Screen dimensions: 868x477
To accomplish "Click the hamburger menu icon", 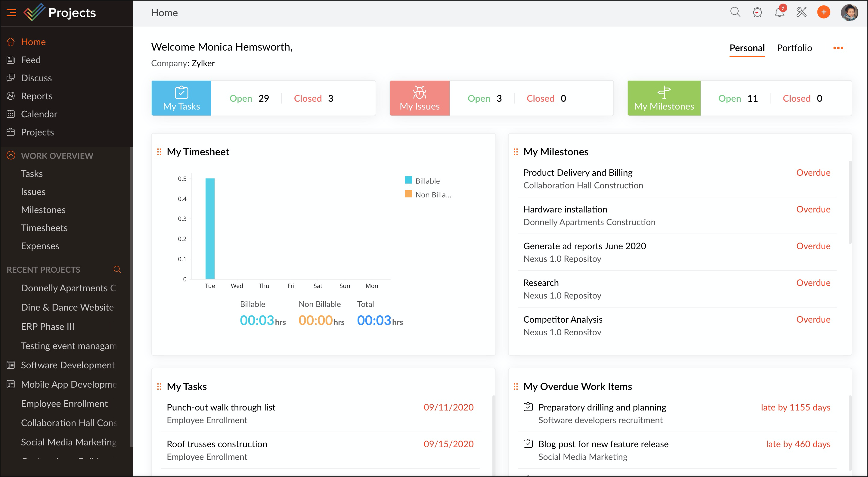I will click(11, 13).
